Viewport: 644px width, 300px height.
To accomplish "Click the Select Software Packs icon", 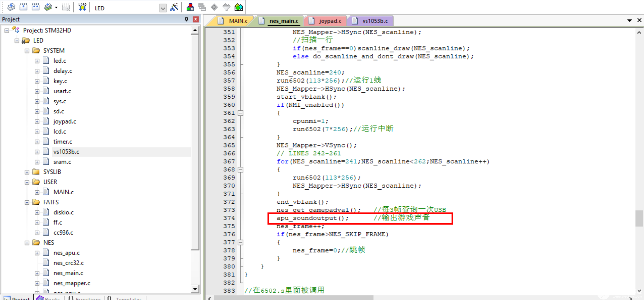I will pos(226,7).
